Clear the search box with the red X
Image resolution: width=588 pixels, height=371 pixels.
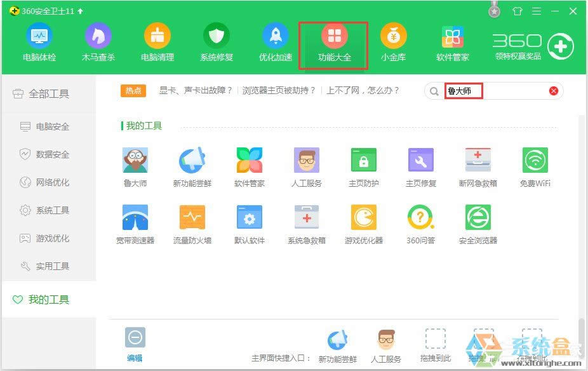[553, 90]
